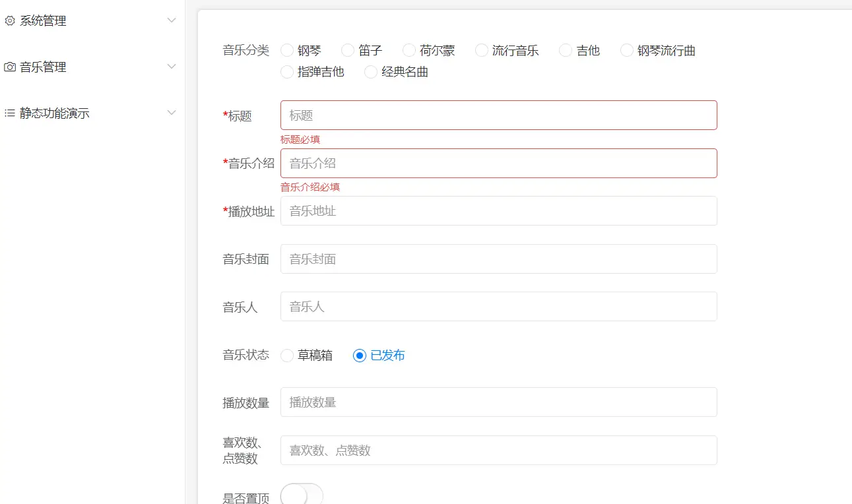Click the gear icon beside 系统管理

(10, 20)
